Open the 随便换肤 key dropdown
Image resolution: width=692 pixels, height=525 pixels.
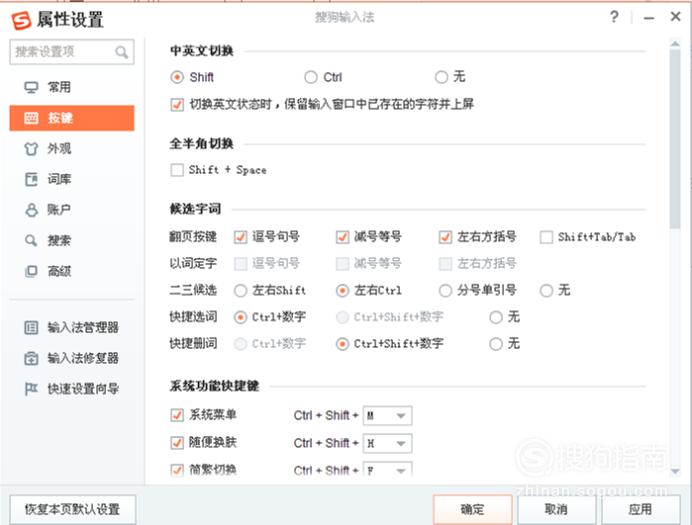pos(387,443)
